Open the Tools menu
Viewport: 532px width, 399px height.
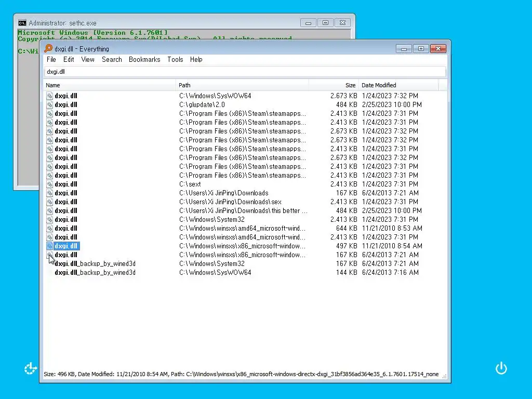tap(175, 59)
